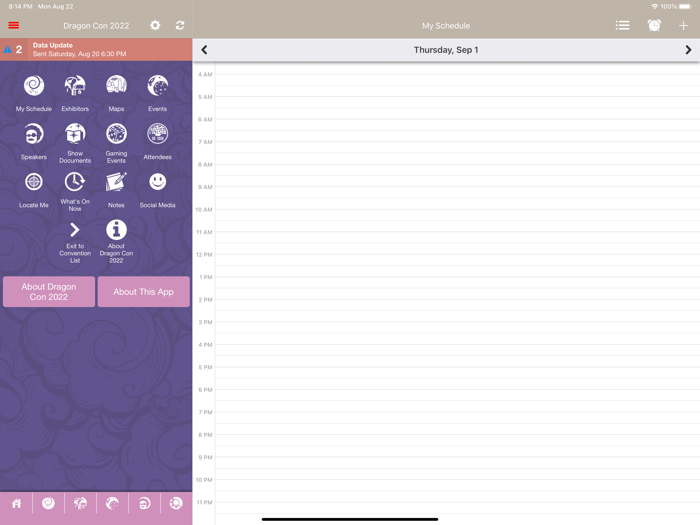
Task: Tap My Schedule header title
Action: [x=446, y=26]
